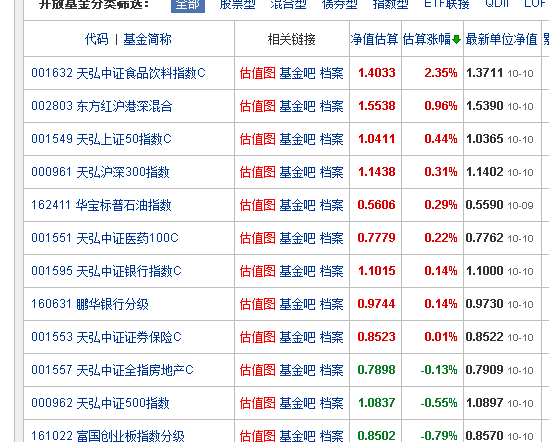Open fund 160631 鹏华银行分级
Image resolution: width=549 pixels, height=442 pixels.
click(x=90, y=304)
